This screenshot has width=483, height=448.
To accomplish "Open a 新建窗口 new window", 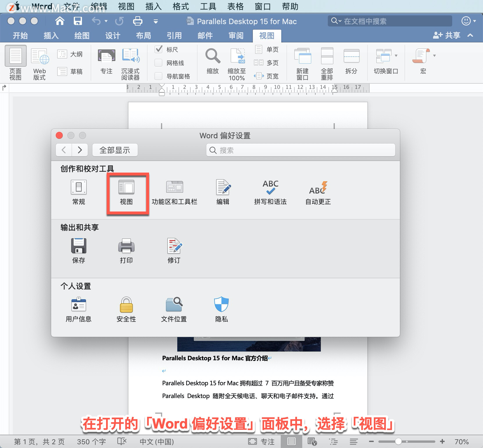I will click(303, 64).
